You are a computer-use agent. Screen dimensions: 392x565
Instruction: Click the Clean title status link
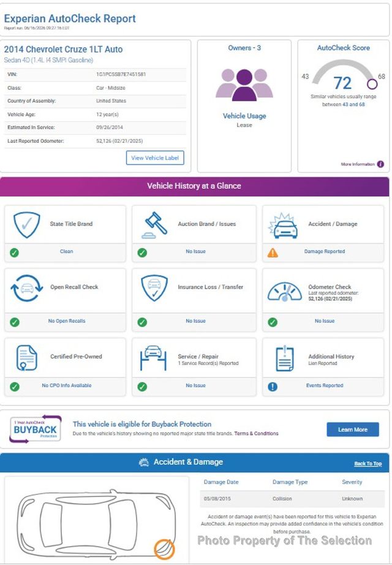[x=66, y=251]
